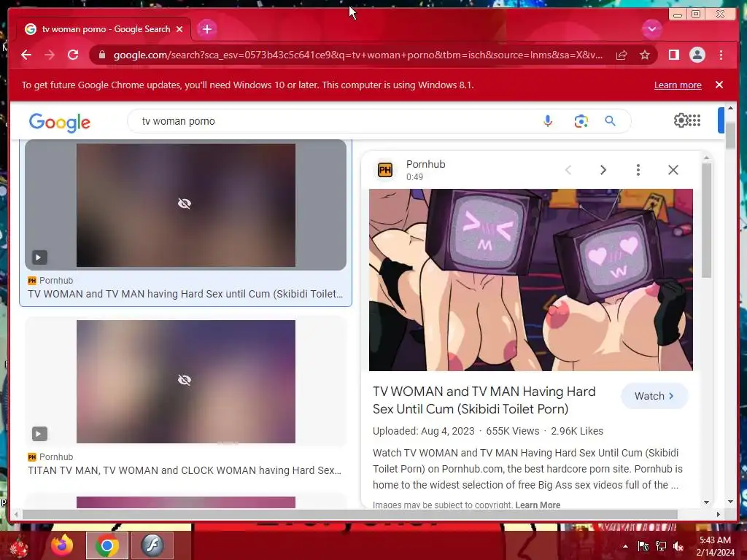
Task: Select the Google Search tab
Action: pos(104,29)
